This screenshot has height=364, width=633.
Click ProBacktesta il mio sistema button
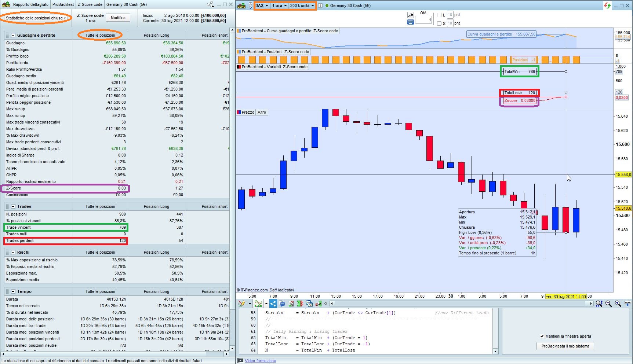pos(565,346)
